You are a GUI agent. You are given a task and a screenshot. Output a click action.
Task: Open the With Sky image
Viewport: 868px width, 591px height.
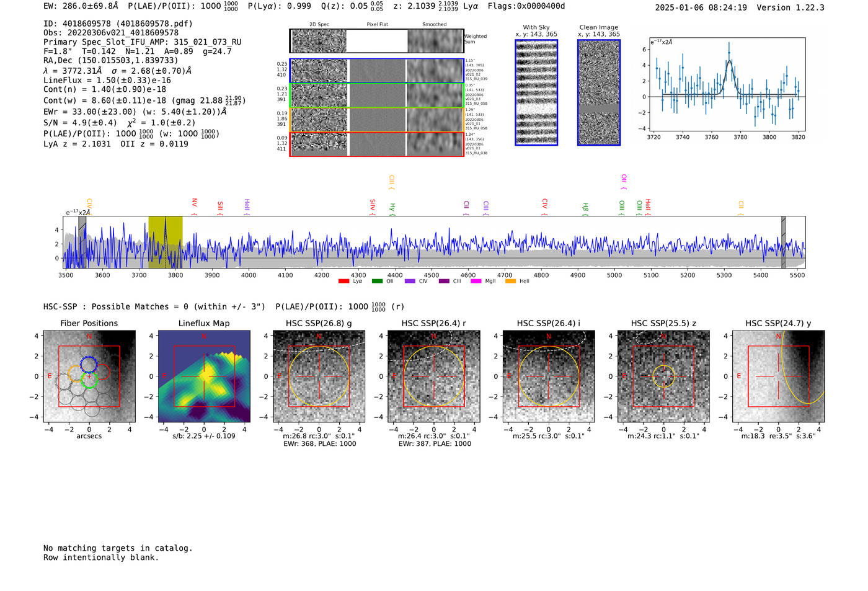(x=536, y=92)
